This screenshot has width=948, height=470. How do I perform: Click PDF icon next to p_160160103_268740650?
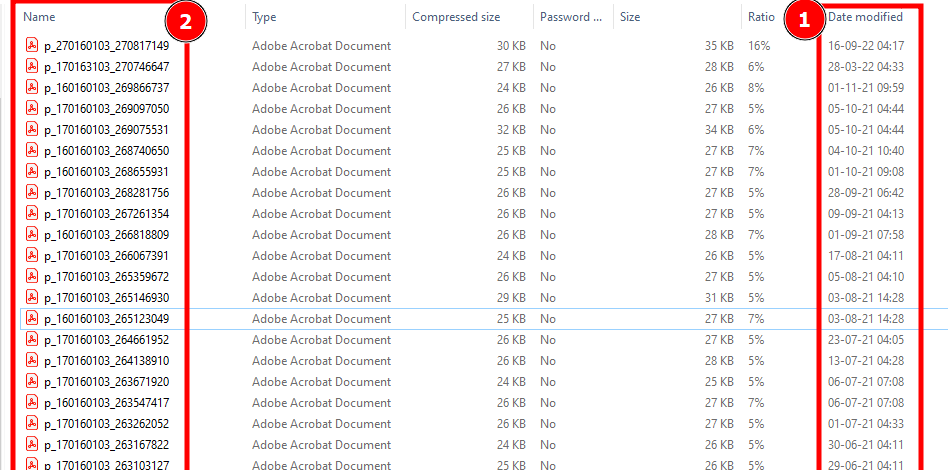click(x=32, y=151)
